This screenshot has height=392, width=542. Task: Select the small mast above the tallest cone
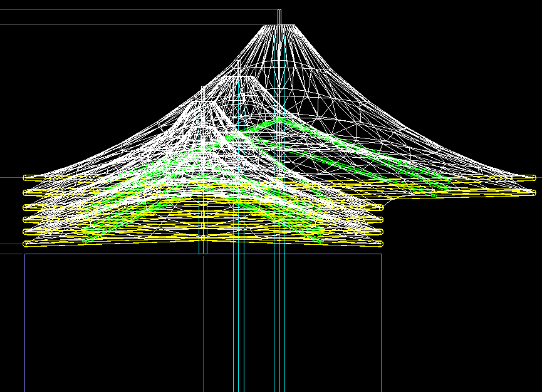tap(279, 16)
